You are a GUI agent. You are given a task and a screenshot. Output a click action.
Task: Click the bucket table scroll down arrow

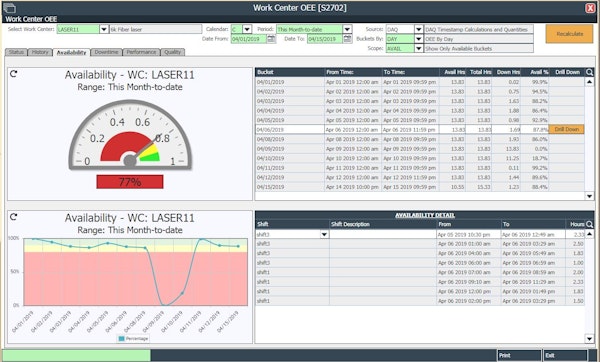[x=589, y=196]
